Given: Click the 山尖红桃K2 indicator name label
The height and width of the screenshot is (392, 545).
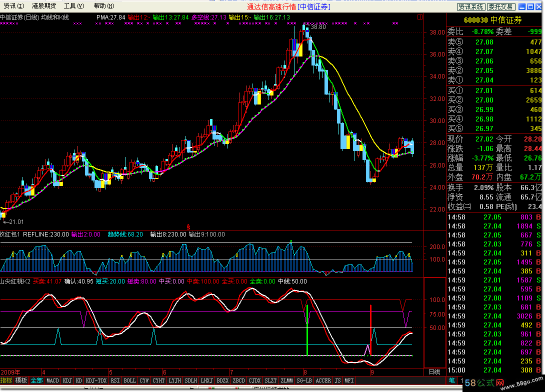Looking at the screenshot, I should click(x=15, y=281).
